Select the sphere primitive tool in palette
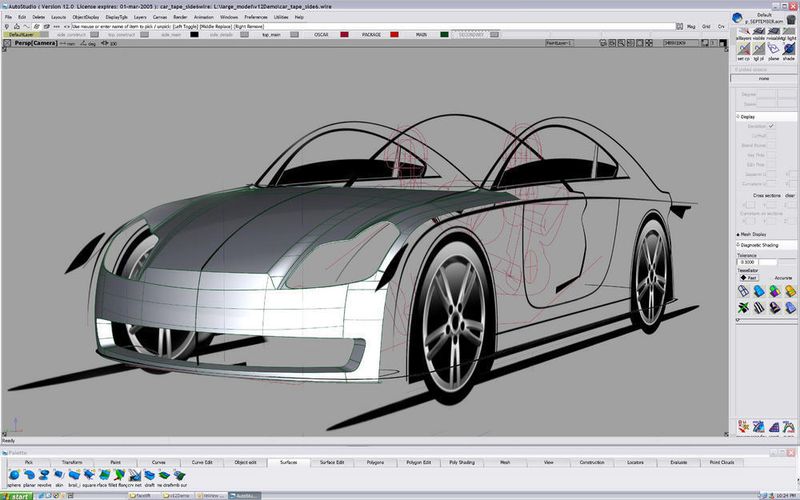 [x=13, y=474]
